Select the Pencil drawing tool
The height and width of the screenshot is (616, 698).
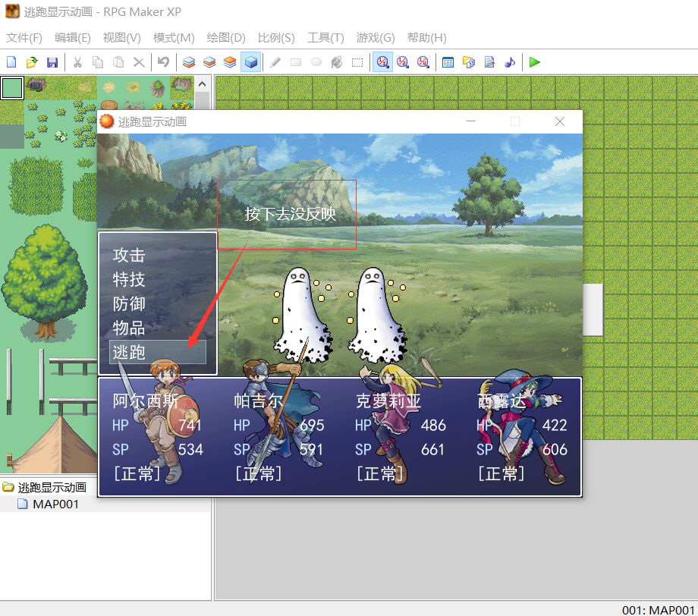coord(275,62)
